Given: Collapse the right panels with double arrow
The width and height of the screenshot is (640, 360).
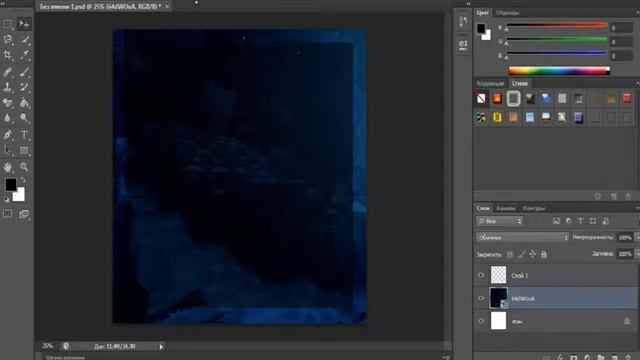Looking at the screenshot, I should coord(468,4).
